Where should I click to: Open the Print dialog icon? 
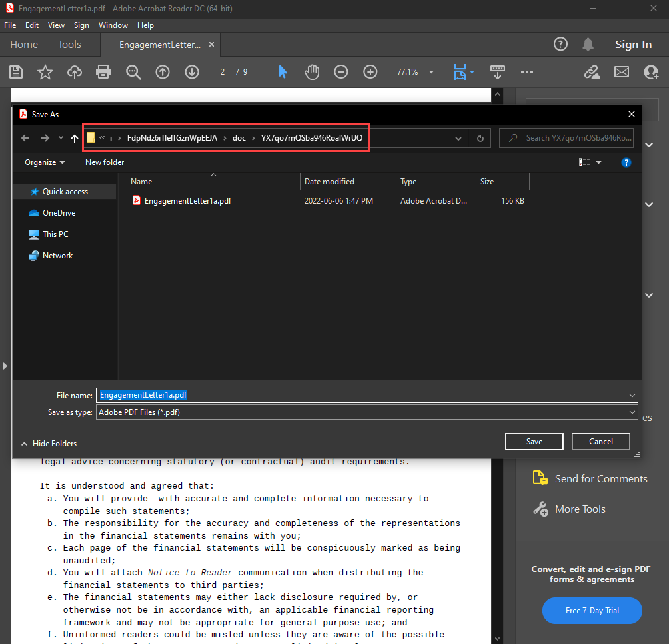[x=103, y=71]
